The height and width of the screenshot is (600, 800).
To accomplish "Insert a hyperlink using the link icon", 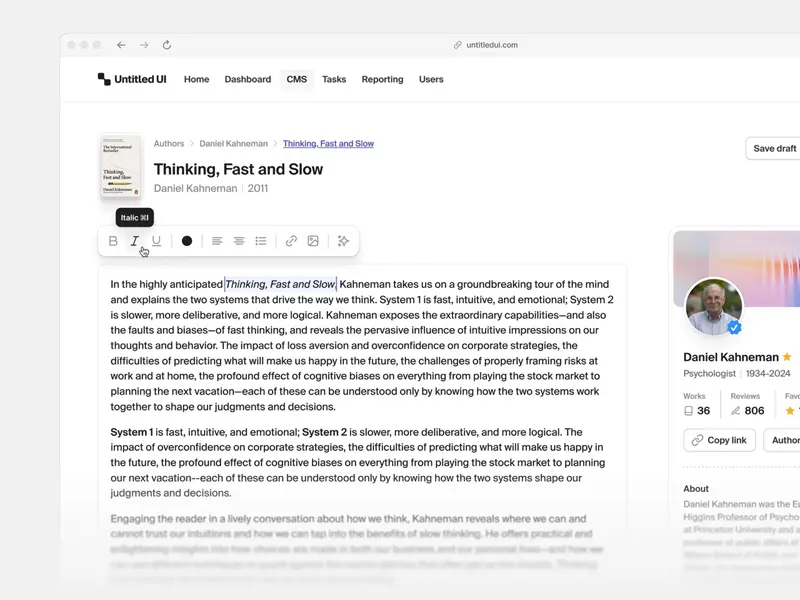I will 290,240.
